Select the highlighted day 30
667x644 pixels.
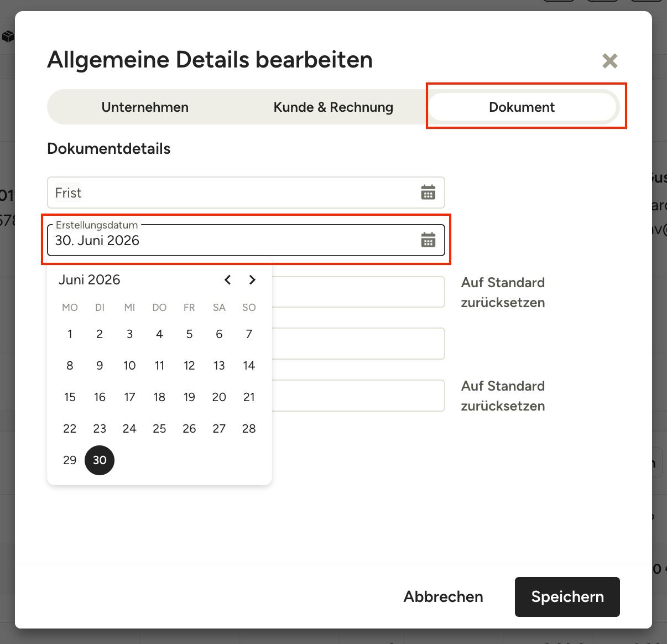click(x=100, y=460)
